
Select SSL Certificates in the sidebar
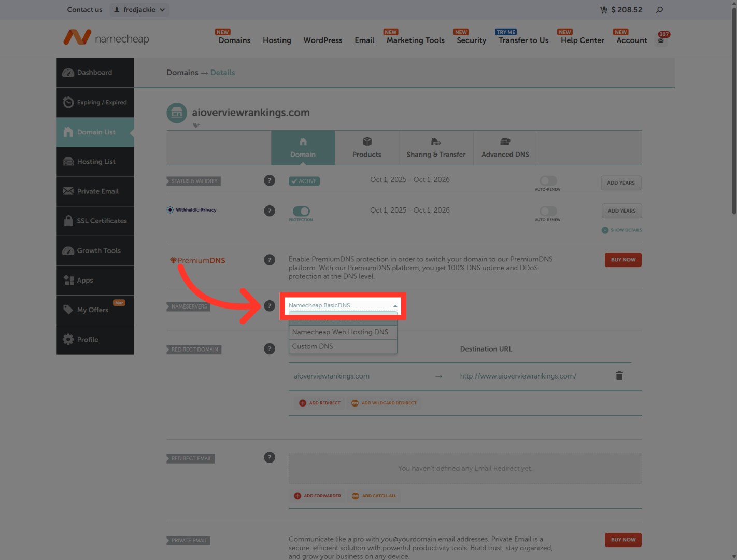pyautogui.click(x=102, y=221)
